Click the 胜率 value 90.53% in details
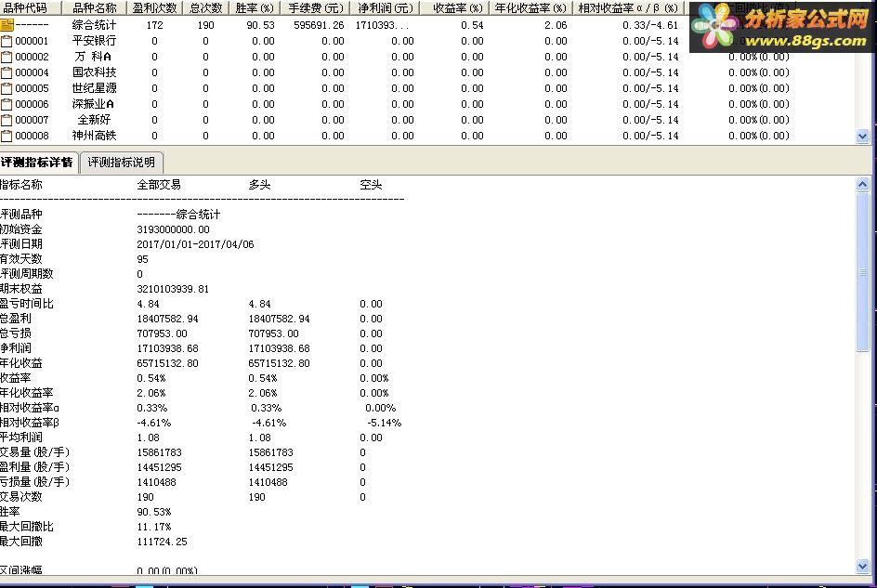This screenshot has width=877, height=588. 154,512
